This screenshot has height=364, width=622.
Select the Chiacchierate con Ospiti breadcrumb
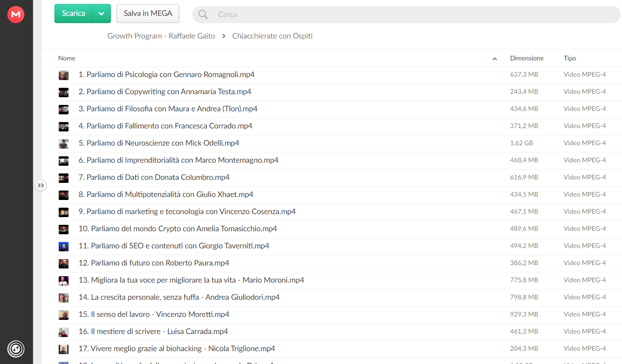272,36
